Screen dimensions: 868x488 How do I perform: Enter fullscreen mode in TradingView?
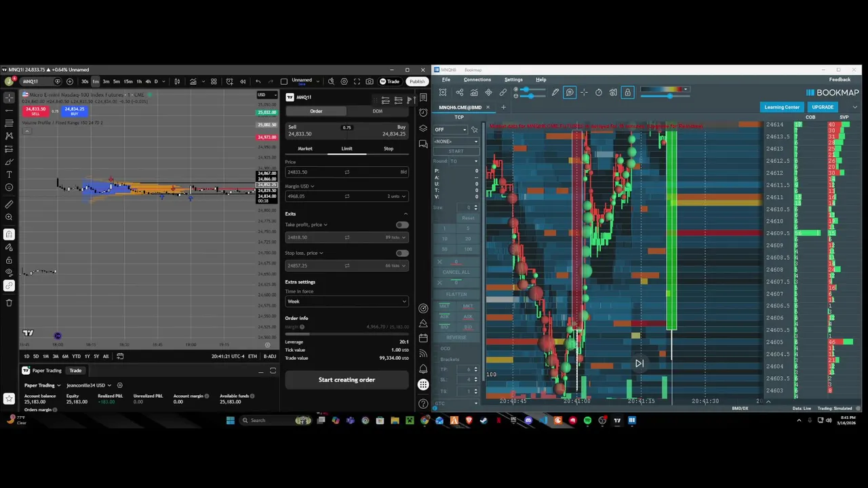pos(357,81)
